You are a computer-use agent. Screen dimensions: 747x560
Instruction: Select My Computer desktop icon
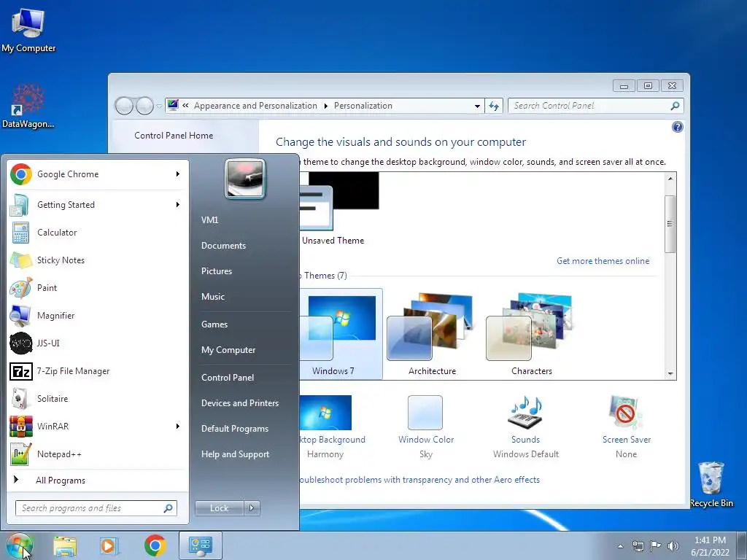(28, 29)
